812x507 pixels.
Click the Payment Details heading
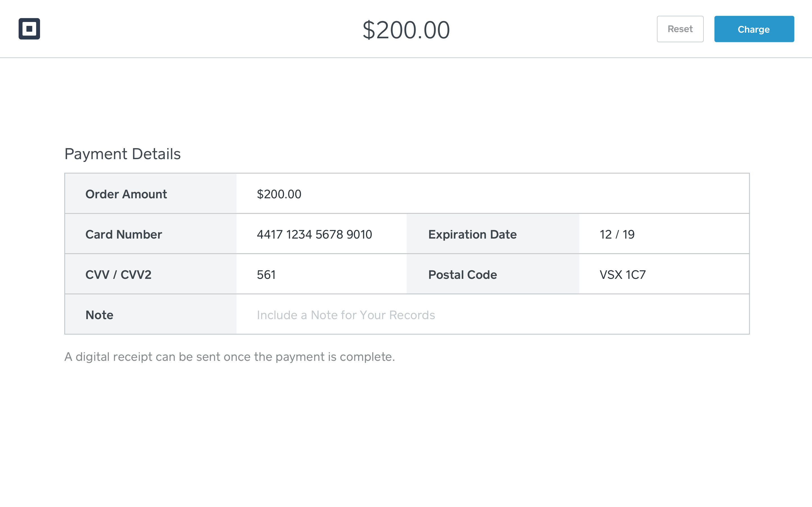(122, 154)
